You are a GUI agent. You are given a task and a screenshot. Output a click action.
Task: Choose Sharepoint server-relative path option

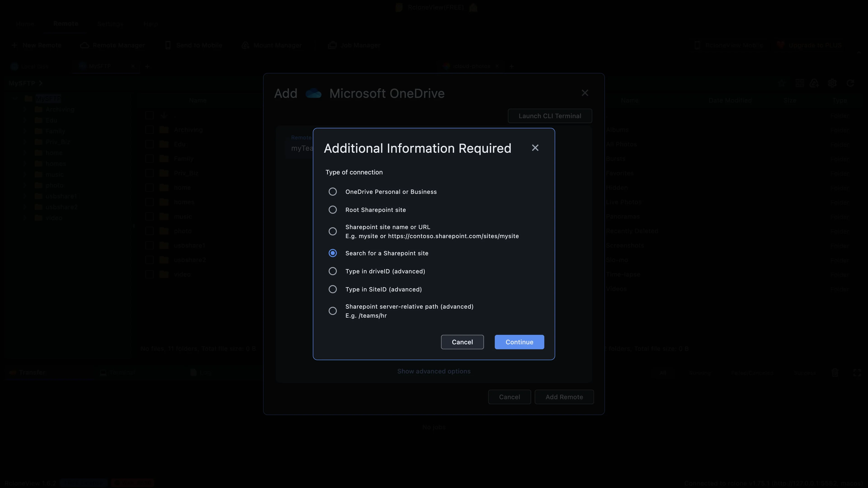pyautogui.click(x=332, y=311)
